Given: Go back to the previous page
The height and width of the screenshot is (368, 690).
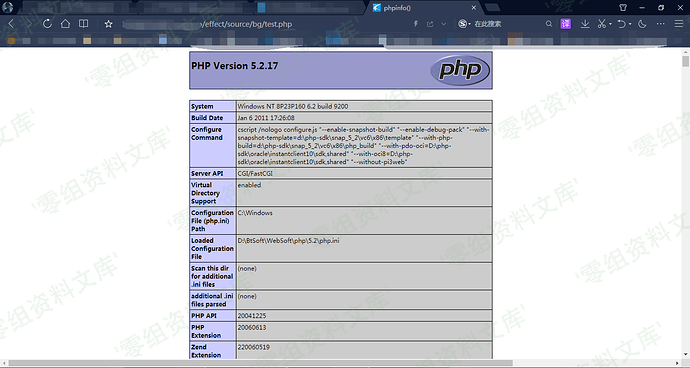Looking at the screenshot, I should point(11,24).
